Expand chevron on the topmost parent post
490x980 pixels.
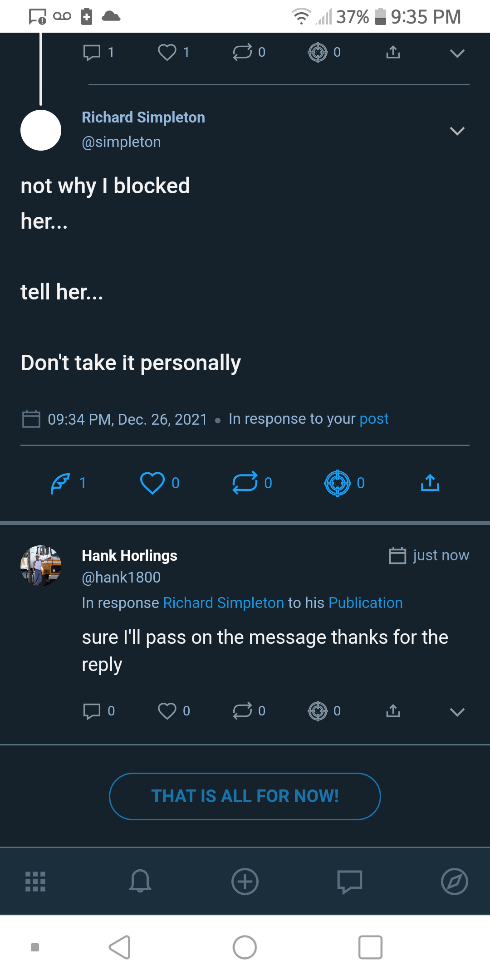(x=457, y=53)
